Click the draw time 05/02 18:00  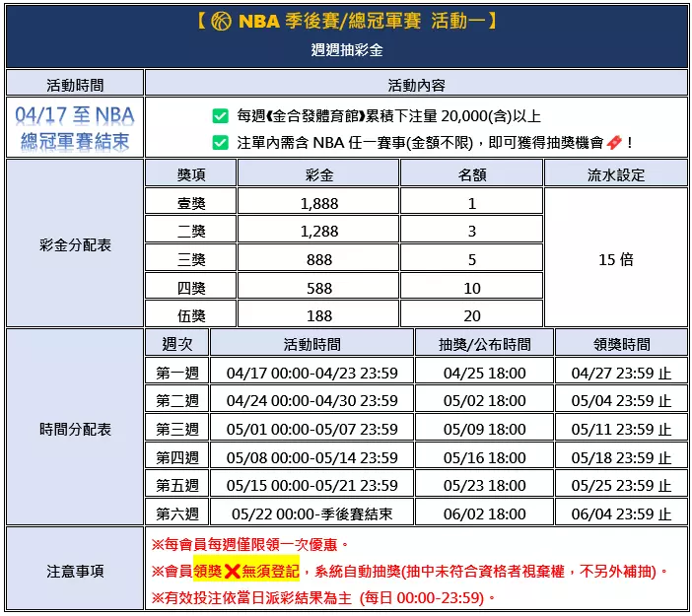484,401
